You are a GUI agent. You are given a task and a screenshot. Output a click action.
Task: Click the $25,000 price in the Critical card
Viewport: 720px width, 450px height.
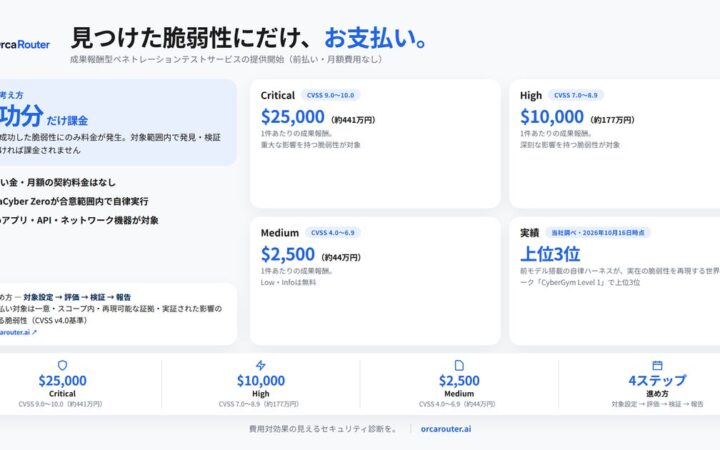pos(292,117)
